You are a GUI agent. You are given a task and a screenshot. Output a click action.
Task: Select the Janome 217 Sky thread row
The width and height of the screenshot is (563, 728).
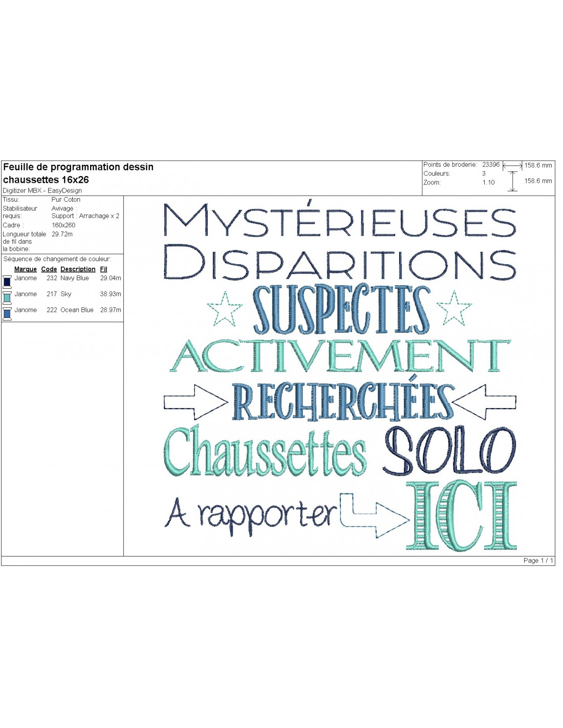(x=61, y=294)
